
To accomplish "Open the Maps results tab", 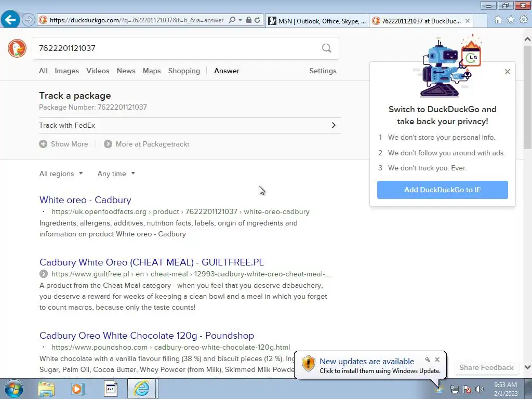I will (x=152, y=71).
